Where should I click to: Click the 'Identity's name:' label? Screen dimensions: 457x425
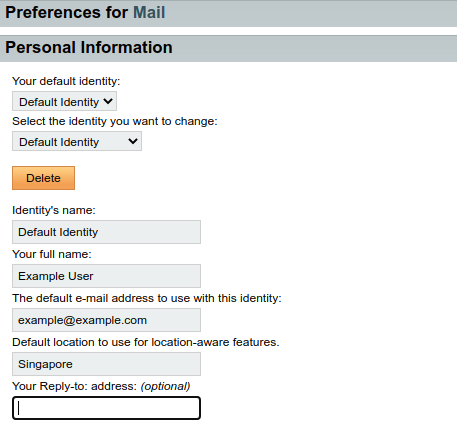point(54,210)
